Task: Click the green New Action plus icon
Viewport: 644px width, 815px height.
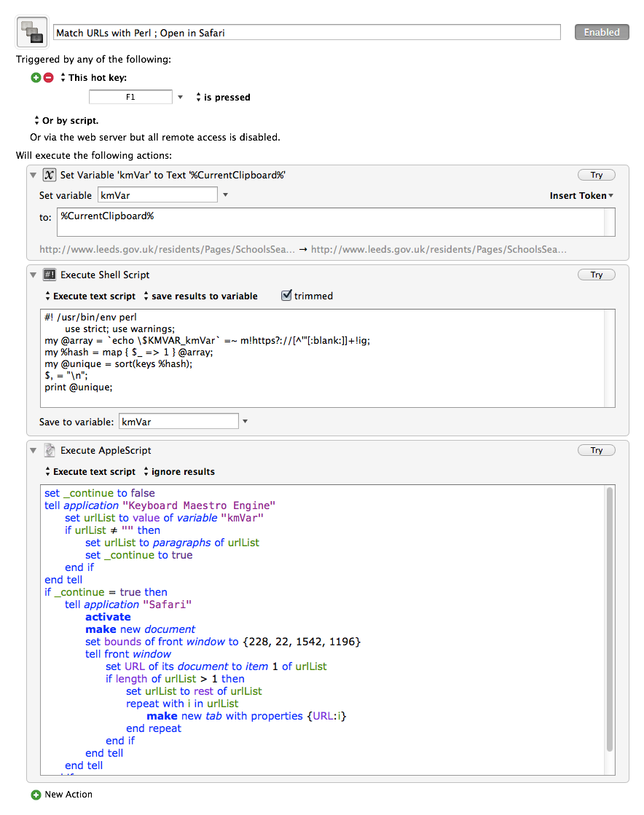Action: pyautogui.click(x=36, y=795)
